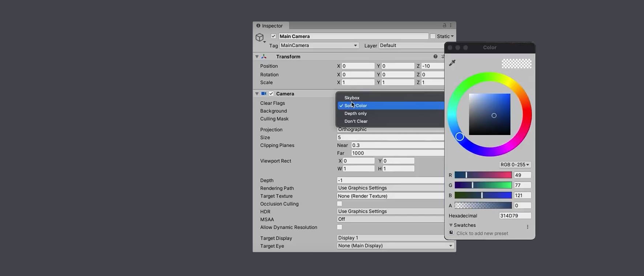Enable the Occlusion Culling checkbox
The image size is (644, 276).
(340, 204)
